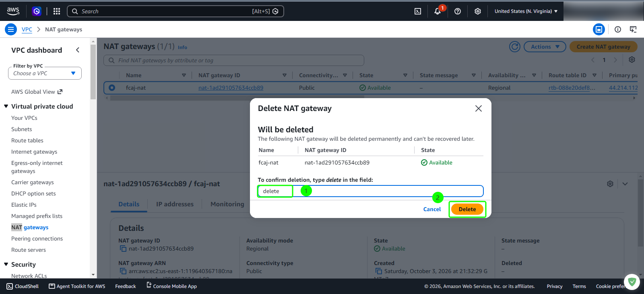The image size is (644, 294).
Task: Open the Choose a VPC filter dropdown
Action: pyautogui.click(x=45, y=73)
